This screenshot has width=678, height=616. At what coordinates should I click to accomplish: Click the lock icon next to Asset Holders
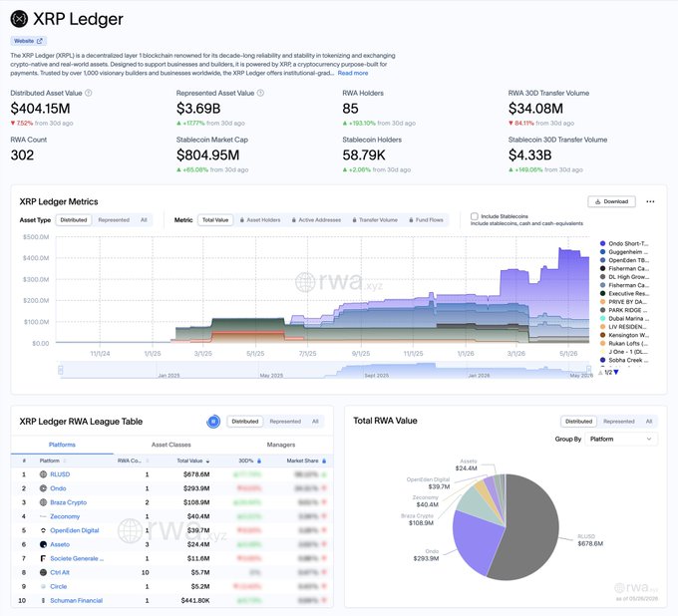[242, 220]
